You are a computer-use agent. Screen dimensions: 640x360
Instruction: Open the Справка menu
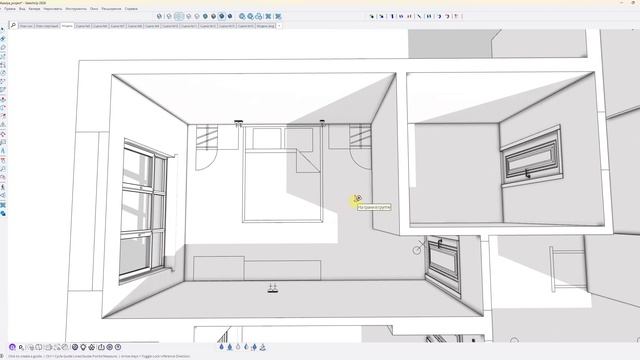pos(131,9)
